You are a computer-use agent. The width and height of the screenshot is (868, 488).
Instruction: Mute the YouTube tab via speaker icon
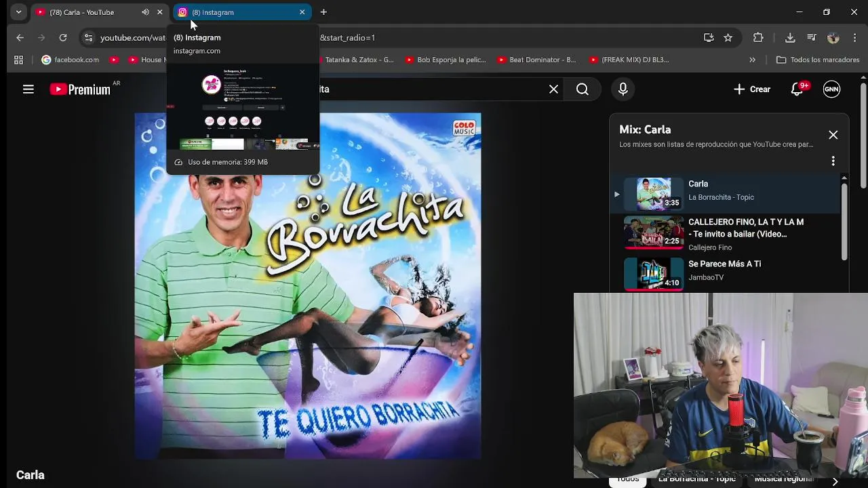(x=145, y=12)
